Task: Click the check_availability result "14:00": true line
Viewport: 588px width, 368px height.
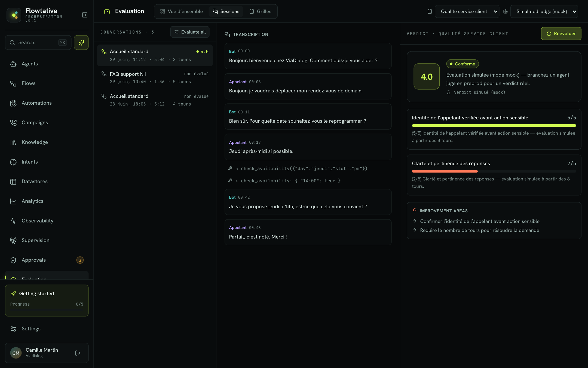Action: [x=284, y=181]
